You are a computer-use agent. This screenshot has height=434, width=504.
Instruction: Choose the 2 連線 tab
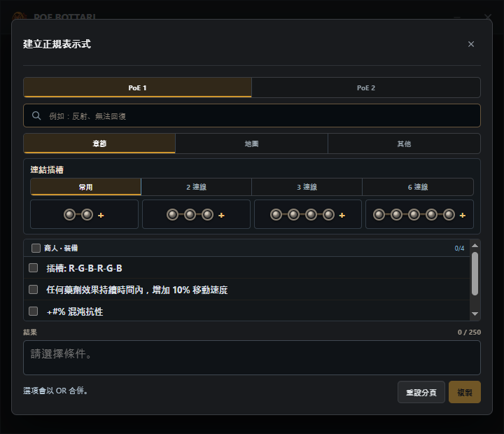196,187
